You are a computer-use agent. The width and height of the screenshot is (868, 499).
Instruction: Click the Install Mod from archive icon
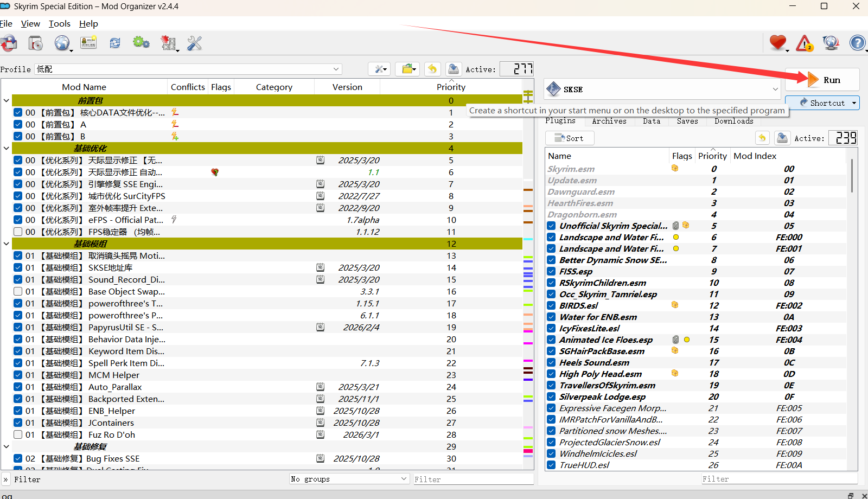[x=36, y=43]
